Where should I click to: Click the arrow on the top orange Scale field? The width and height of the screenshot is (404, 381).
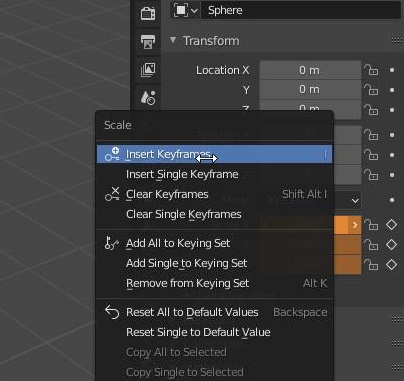pos(355,225)
